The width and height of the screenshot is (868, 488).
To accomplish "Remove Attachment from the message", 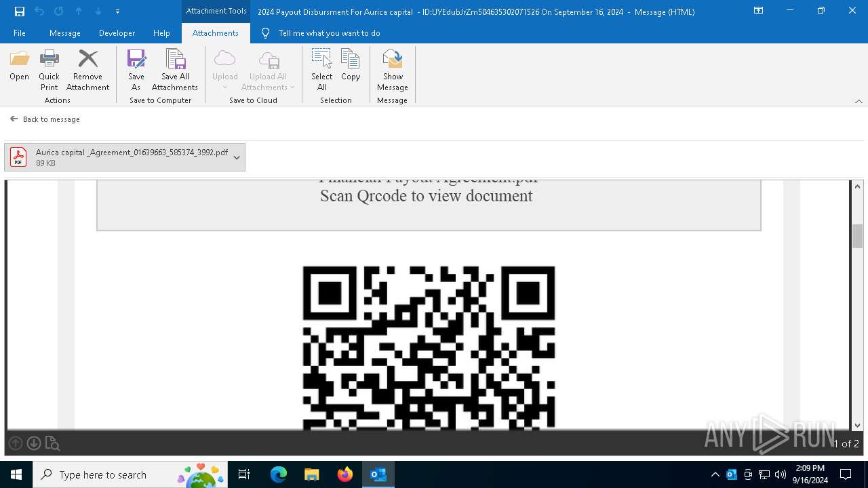I will [87, 70].
